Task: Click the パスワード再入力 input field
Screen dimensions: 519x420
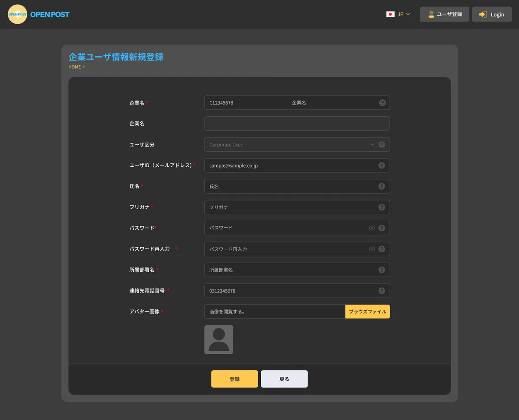Action: tap(297, 249)
